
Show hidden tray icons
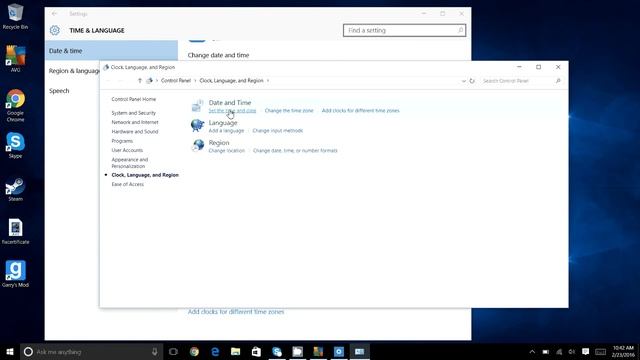point(532,352)
